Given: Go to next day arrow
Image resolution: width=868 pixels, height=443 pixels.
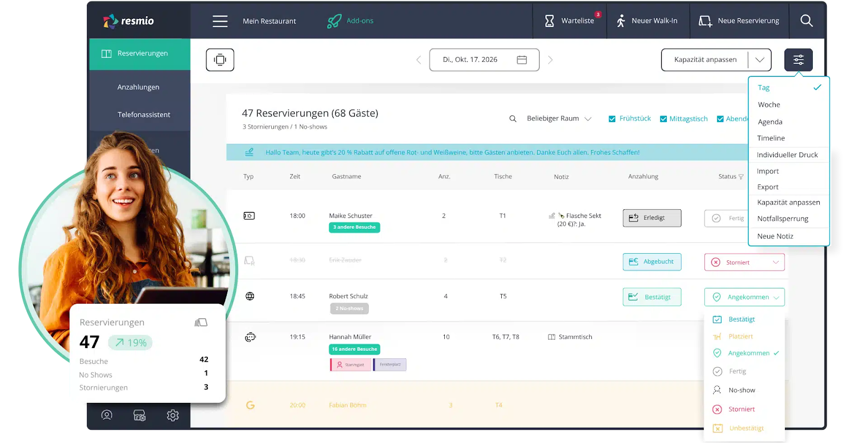Looking at the screenshot, I should [x=550, y=60].
